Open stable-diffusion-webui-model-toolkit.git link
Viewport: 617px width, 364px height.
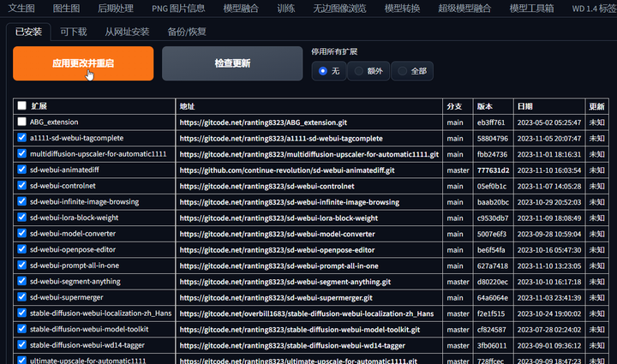[299, 330]
